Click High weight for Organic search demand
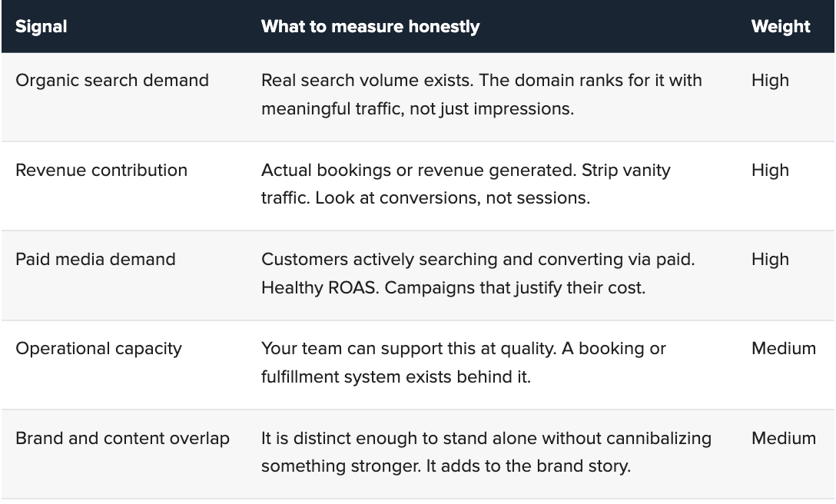This screenshot has width=836, height=504. (x=770, y=81)
